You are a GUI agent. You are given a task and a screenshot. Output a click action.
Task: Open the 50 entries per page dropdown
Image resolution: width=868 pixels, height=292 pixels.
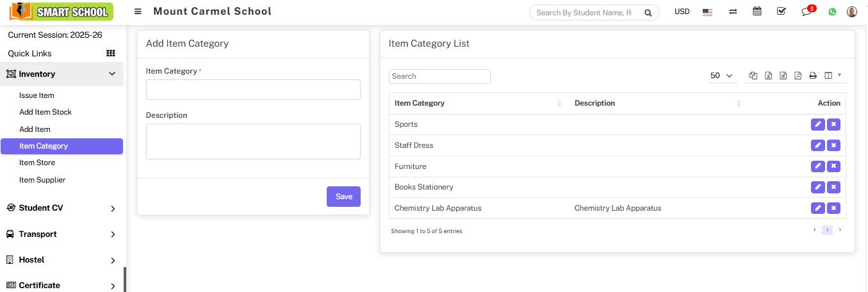pyautogui.click(x=722, y=76)
